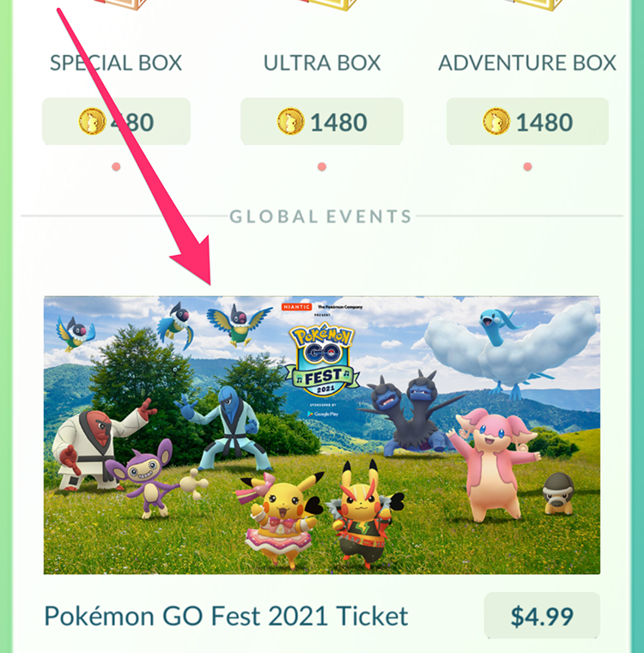
Task: Tap the gold PokéCoin icon in Ultra Box price
Action: click(290, 121)
